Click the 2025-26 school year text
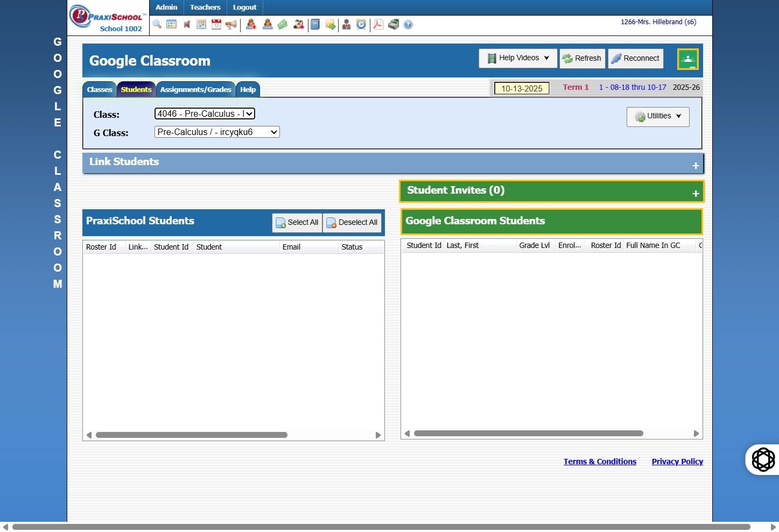779x532 pixels. pos(686,87)
